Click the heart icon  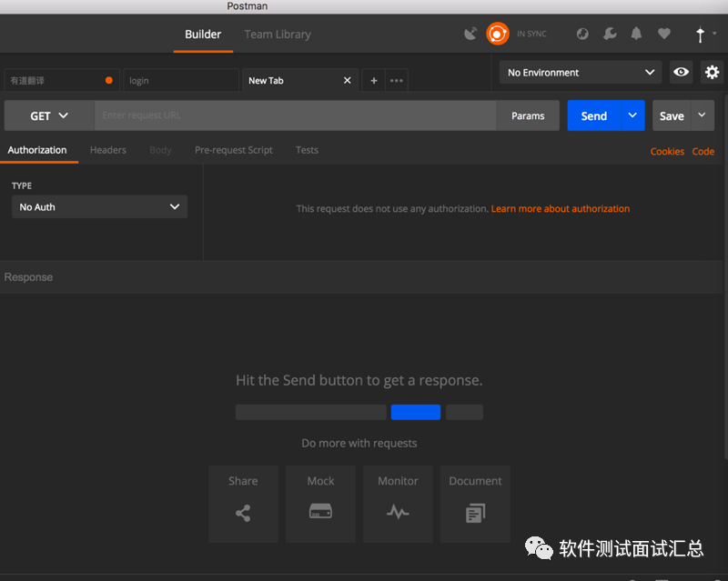(x=664, y=34)
